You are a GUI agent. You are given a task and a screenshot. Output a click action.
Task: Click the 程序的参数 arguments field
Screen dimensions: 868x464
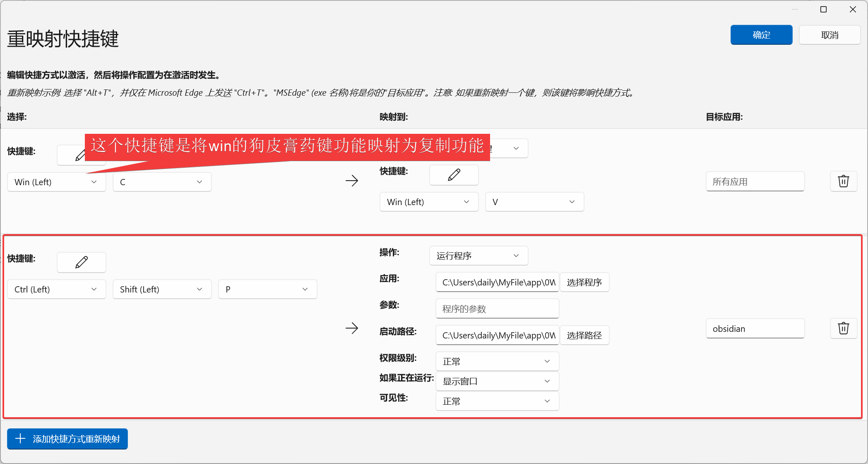(497, 309)
